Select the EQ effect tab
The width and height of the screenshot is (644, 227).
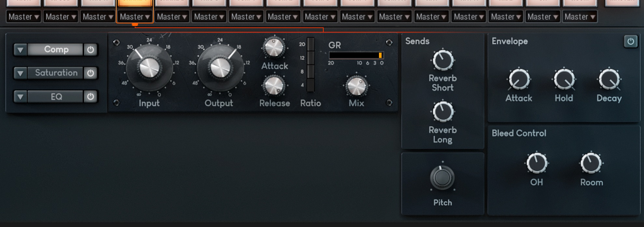click(56, 97)
